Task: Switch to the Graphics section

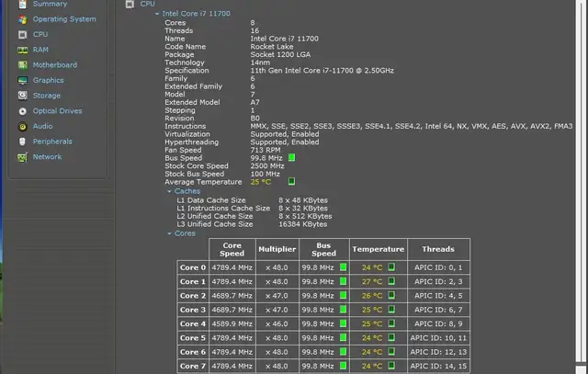Action: [x=48, y=80]
